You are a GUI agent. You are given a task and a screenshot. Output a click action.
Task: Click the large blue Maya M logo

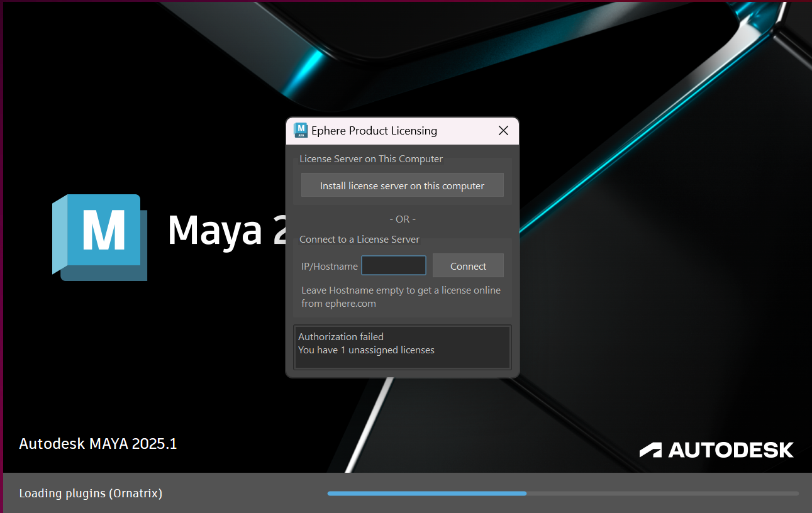pos(99,236)
